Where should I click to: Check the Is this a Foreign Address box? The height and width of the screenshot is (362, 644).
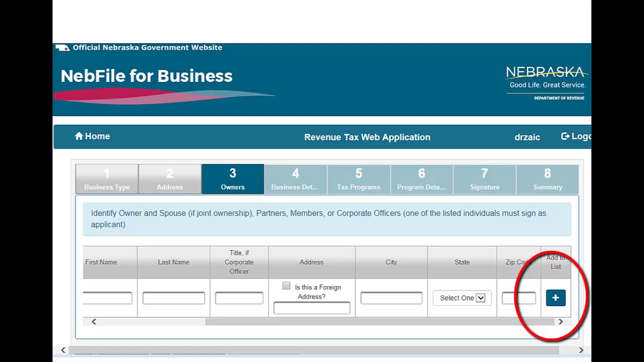point(286,286)
